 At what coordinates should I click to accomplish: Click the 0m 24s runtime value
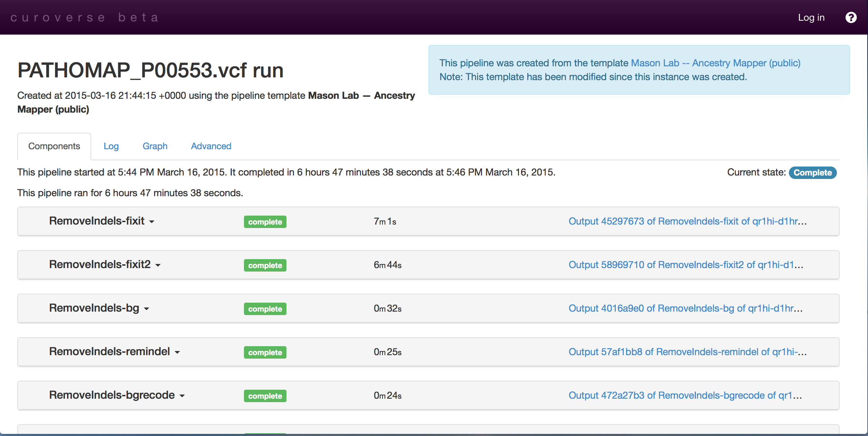pos(387,395)
